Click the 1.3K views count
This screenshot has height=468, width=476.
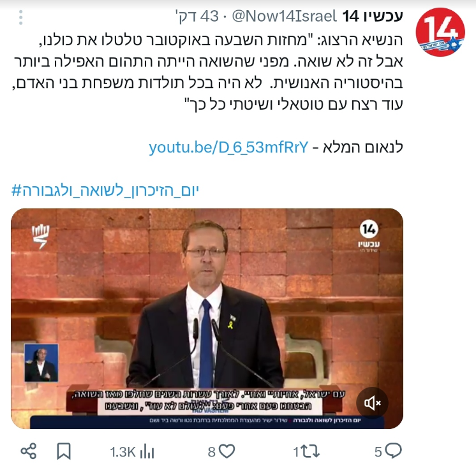[123, 452]
